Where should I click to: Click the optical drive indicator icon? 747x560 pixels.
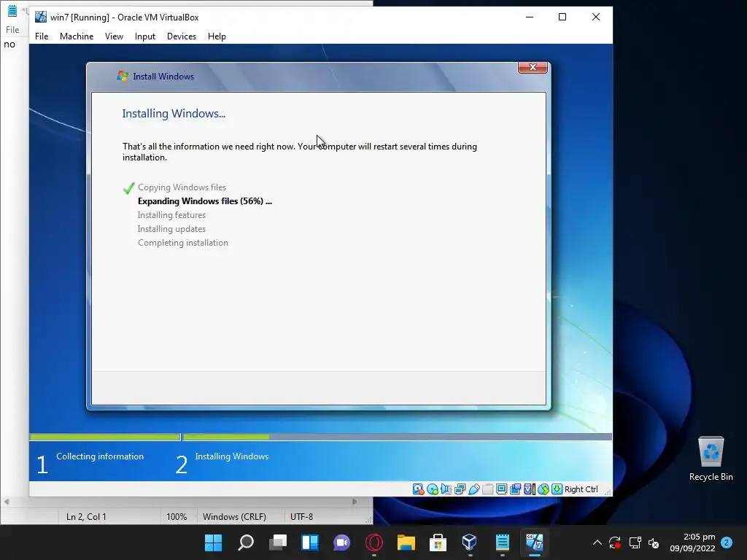point(433,489)
